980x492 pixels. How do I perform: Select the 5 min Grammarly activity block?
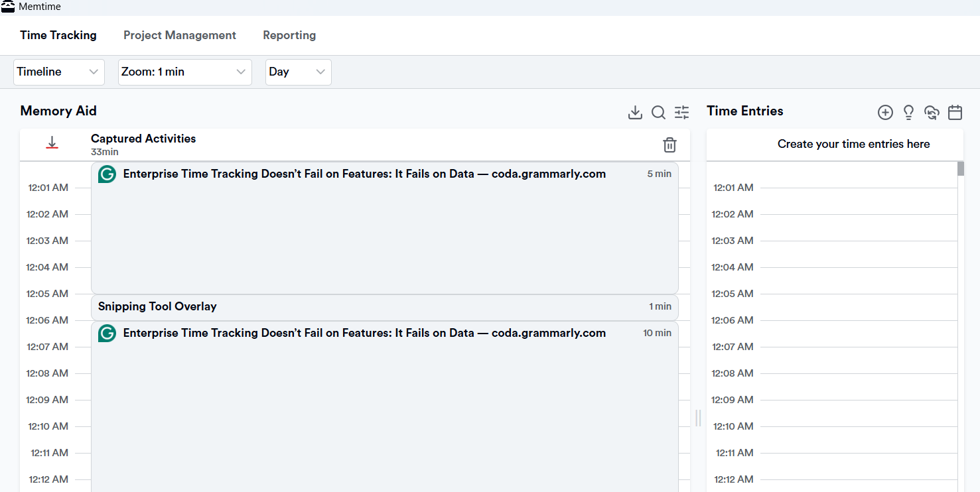[x=385, y=228]
